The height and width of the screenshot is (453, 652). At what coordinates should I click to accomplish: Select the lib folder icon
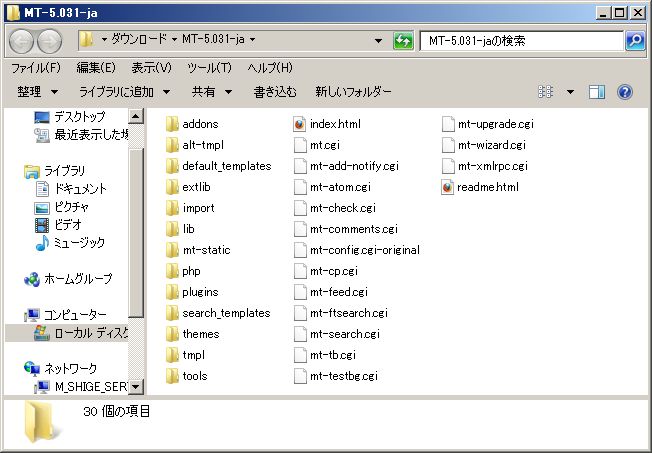click(172, 229)
